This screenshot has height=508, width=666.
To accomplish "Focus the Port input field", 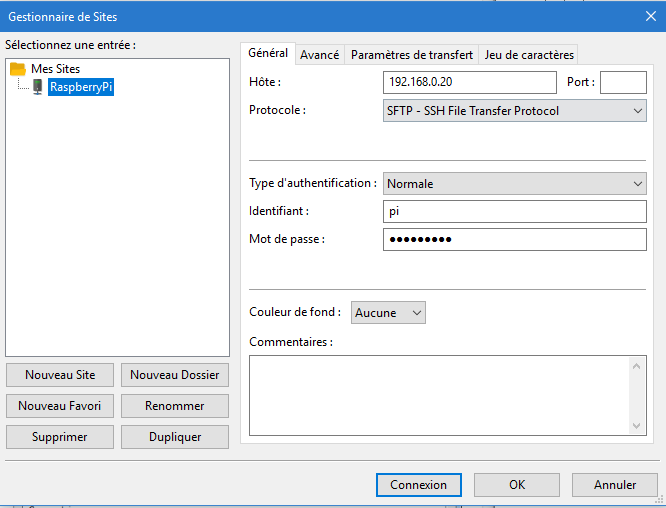I will [622, 82].
